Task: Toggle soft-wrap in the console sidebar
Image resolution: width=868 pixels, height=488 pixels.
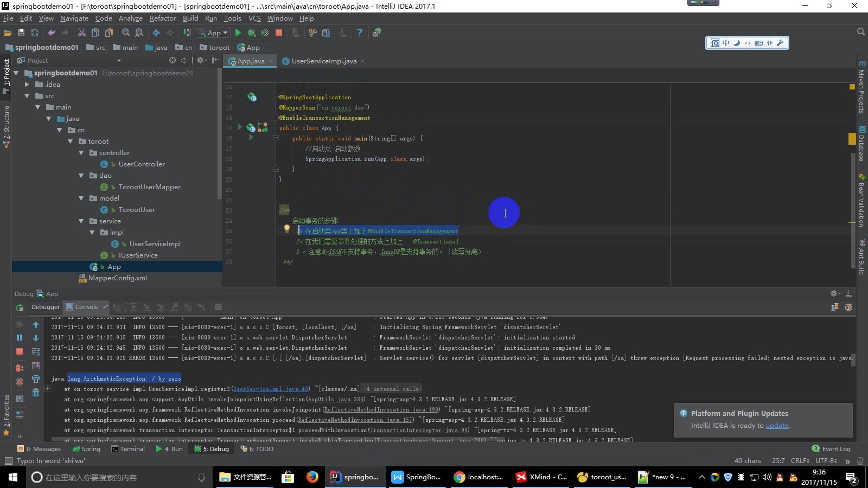Action: (x=36, y=352)
